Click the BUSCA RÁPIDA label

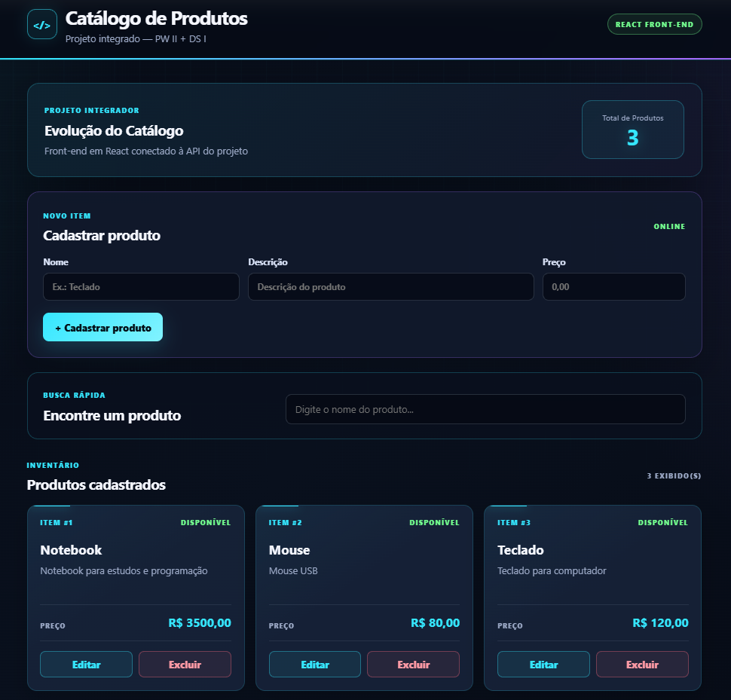click(74, 395)
